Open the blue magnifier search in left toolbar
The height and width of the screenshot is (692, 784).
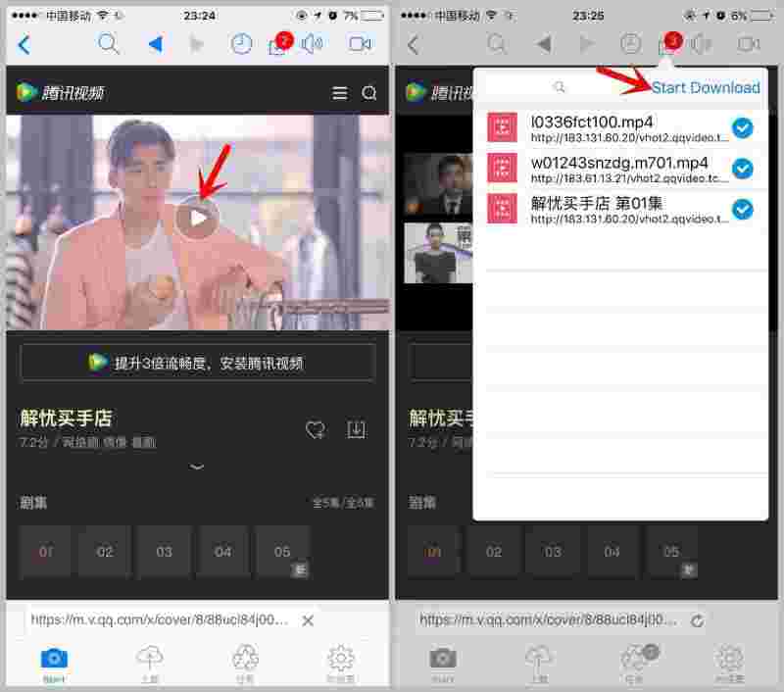click(x=109, y=44)
